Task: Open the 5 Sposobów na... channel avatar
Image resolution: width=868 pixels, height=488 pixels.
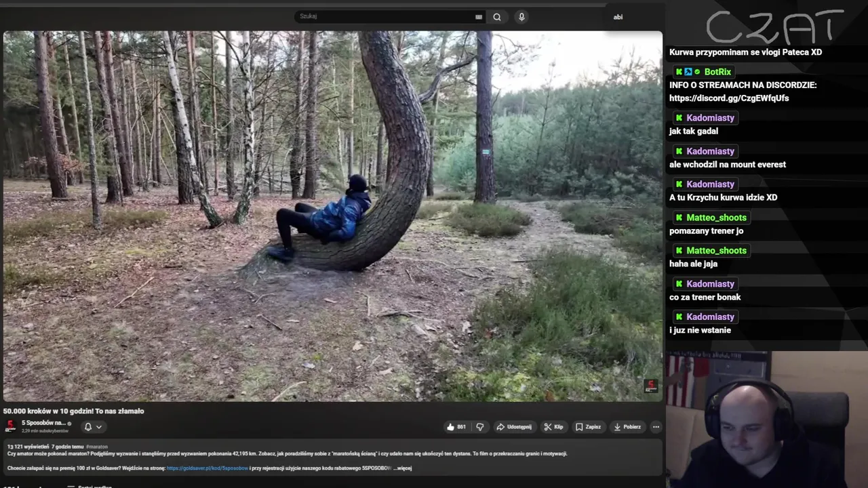Action: (x=10, y=426)
